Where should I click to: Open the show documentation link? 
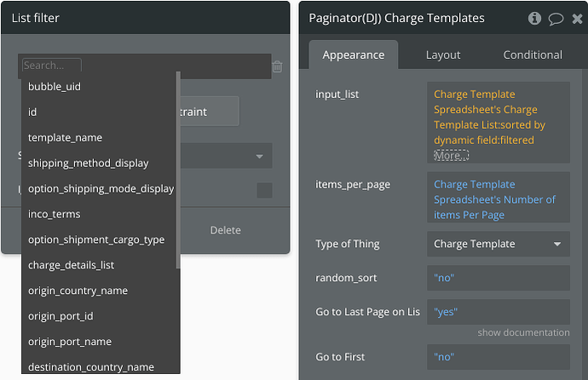pos(523,332)
